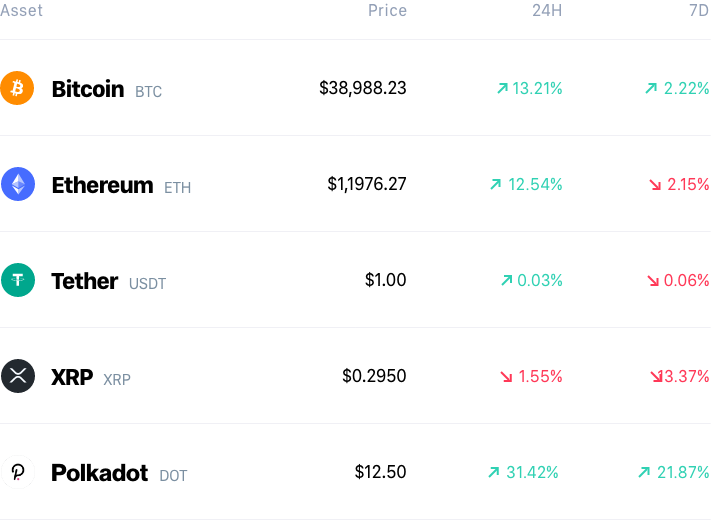Viewport: 711px width, 520px height.
Task: Open the Bitcoin asset name link
Action: coord(88,89)
